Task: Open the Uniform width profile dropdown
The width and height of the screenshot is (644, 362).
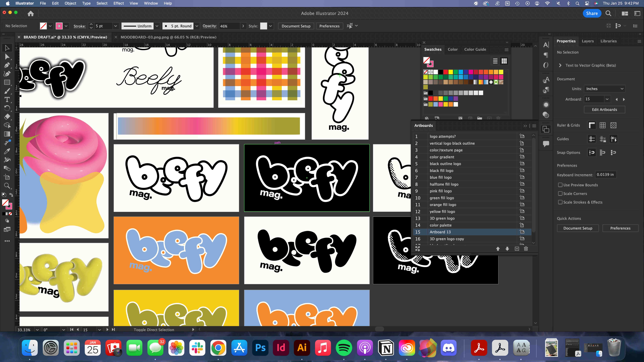Action: pyautogui.click(x=157, y=26)
